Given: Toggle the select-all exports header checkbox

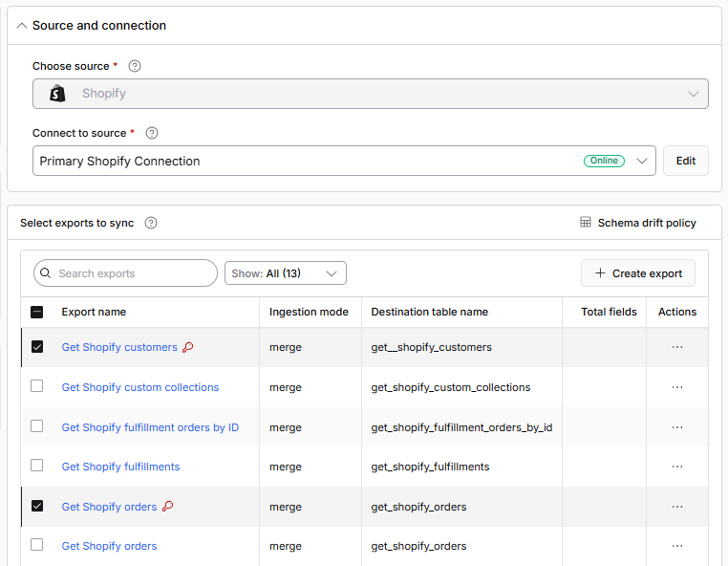Looking at the screenshot, I should (36, 312).
